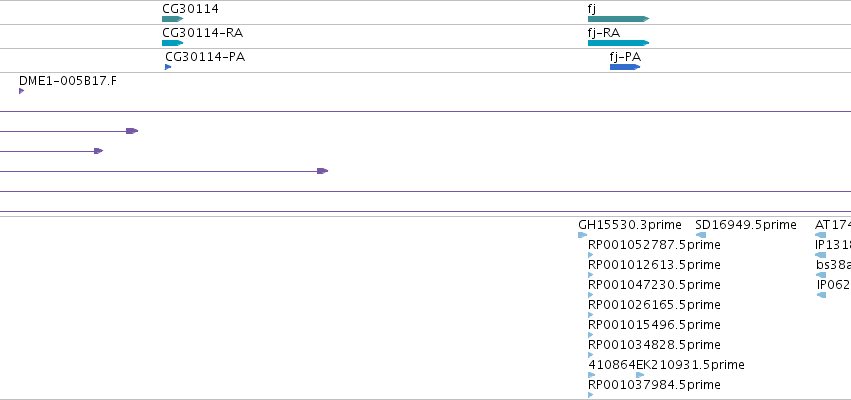The width and height of the screenshot is (851, 400).
Task: Click the arrowhead glyph under RP001012613.5prime
Action: [x=590, y=275]
